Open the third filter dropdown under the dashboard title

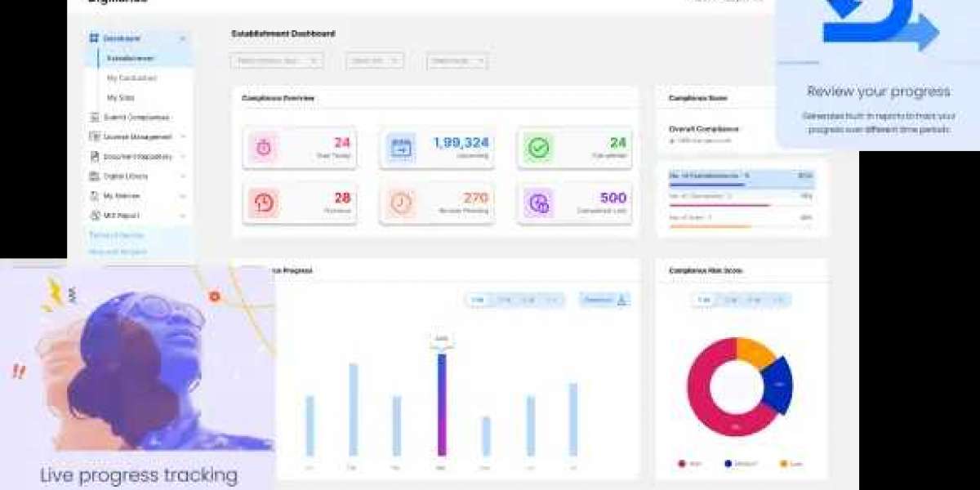click(x=457, y=60)
